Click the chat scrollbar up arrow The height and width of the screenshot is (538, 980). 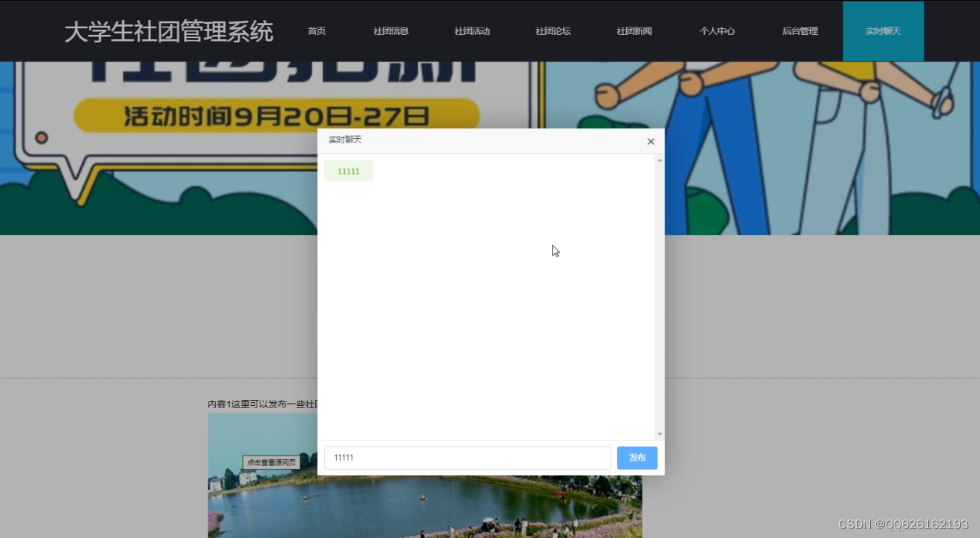tap(660, 160)
